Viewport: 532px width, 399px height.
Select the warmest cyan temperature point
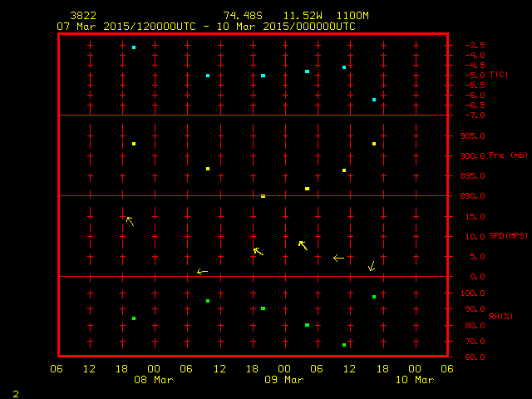click(x=133, y=47)
